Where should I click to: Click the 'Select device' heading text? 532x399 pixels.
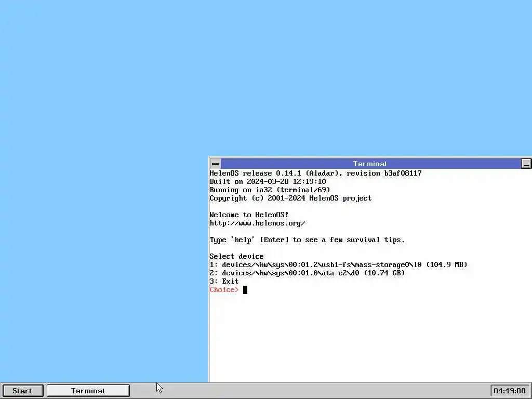click(236, 256)
